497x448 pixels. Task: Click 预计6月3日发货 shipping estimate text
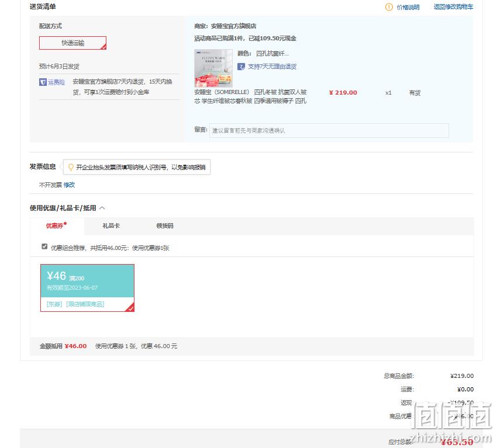click(x=59, y=67)
